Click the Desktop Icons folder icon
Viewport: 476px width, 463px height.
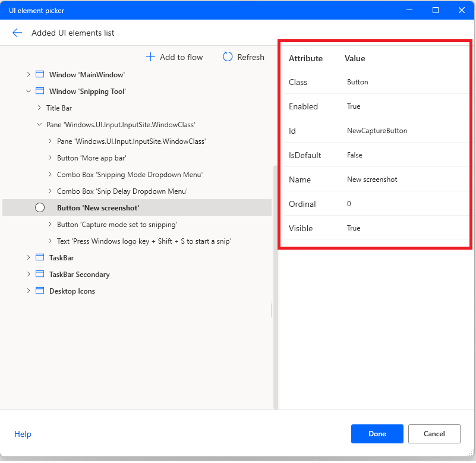[39, 291]
